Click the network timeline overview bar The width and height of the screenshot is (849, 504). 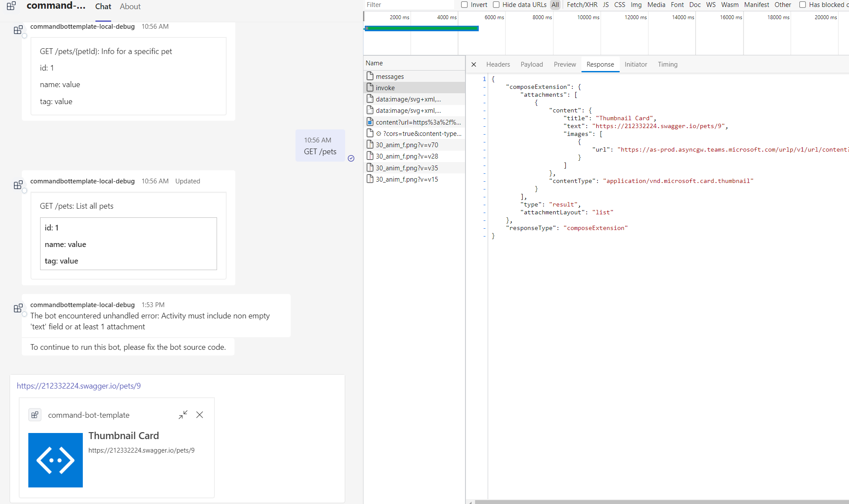tap(422, 28)
